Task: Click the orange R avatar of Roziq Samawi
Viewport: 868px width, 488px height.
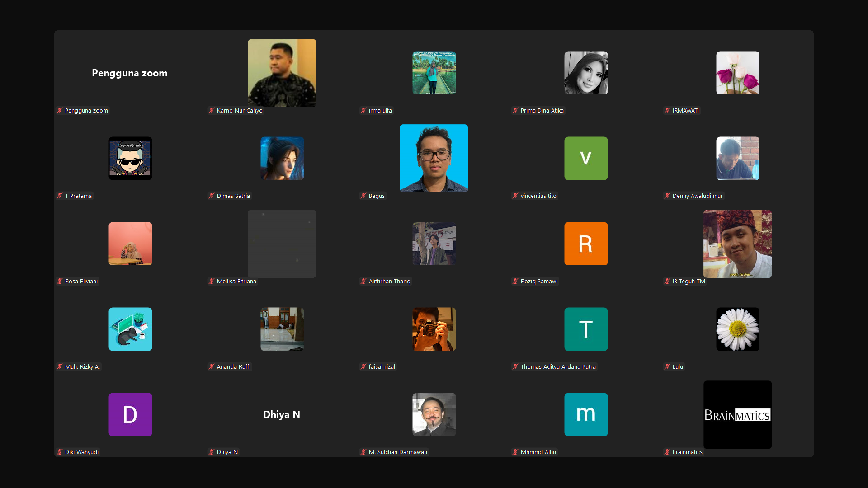Action: point(585,244)
